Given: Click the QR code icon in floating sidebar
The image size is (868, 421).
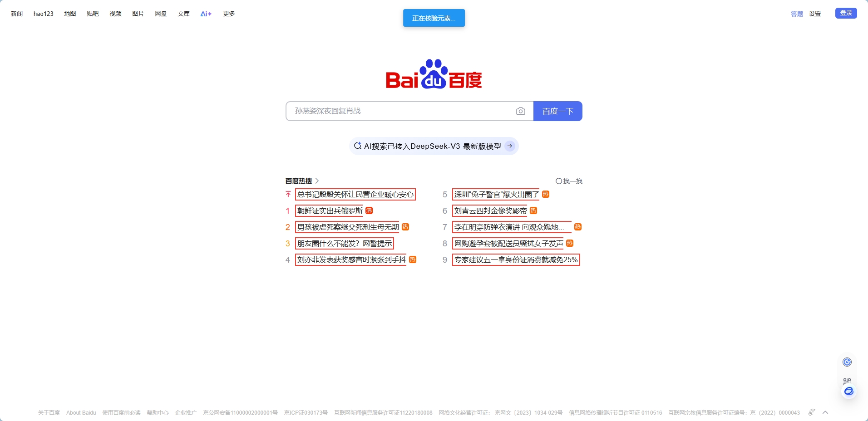Looking at the screenshot, I should [x=847, y=381].
